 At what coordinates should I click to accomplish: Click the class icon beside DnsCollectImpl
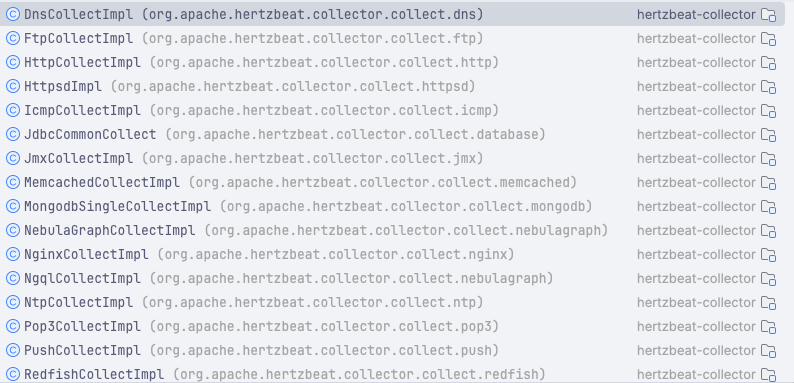[x=13, y=14]
